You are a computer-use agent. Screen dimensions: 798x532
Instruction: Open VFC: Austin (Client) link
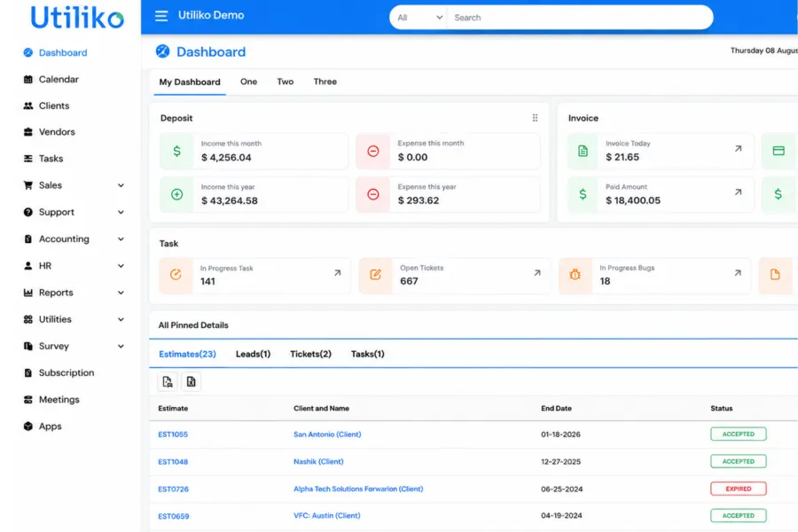(326, 516)
